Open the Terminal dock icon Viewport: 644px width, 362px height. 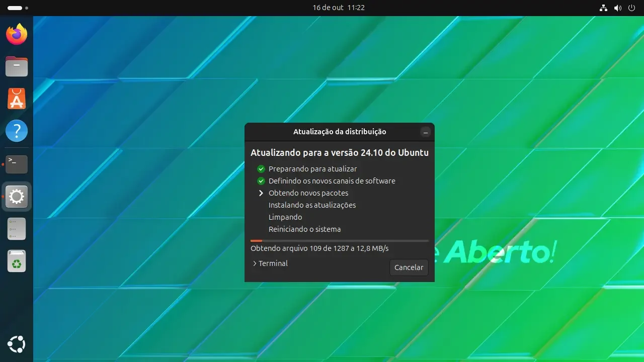click(17, 164)
